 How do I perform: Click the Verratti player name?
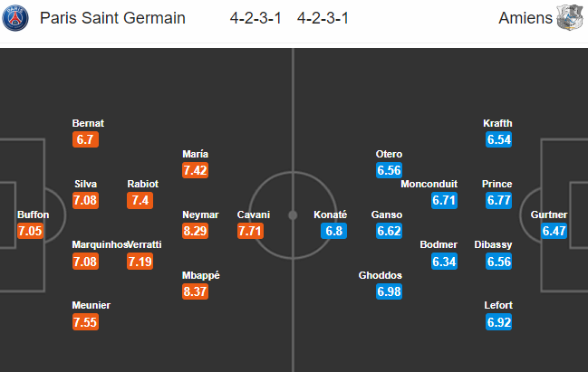[x=145, y=244]
